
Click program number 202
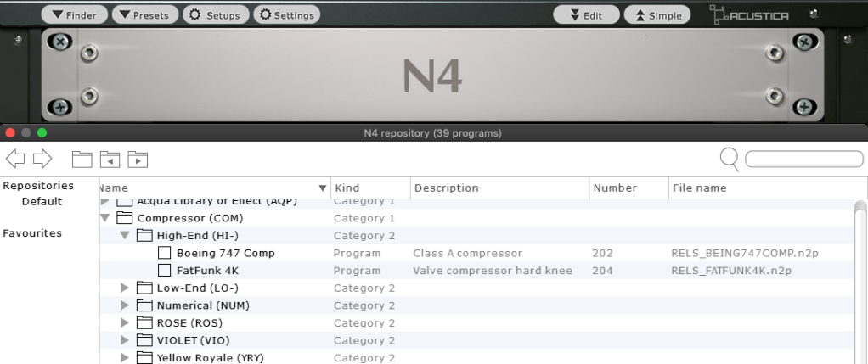[602, 254]
